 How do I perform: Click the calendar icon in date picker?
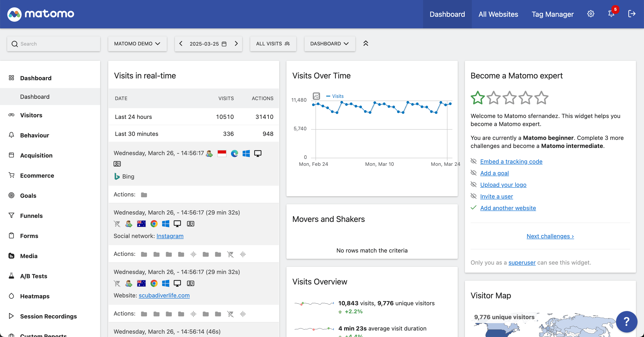224,44
